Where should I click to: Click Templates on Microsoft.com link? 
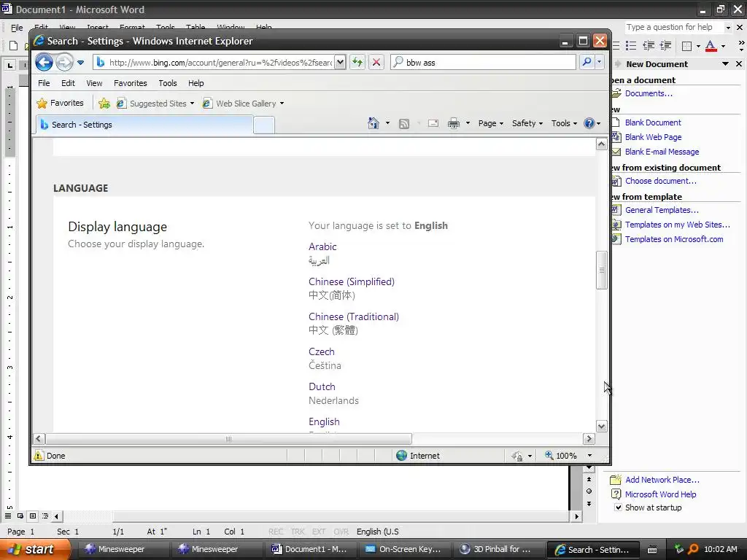pyautogui.click(x=674, y=239)
